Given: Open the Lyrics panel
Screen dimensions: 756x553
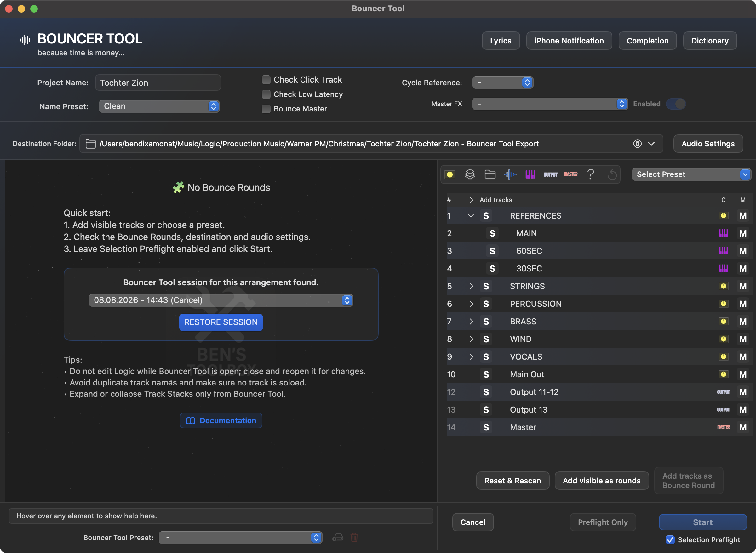Looking at the screenshot, I should [x=501, y=41].
